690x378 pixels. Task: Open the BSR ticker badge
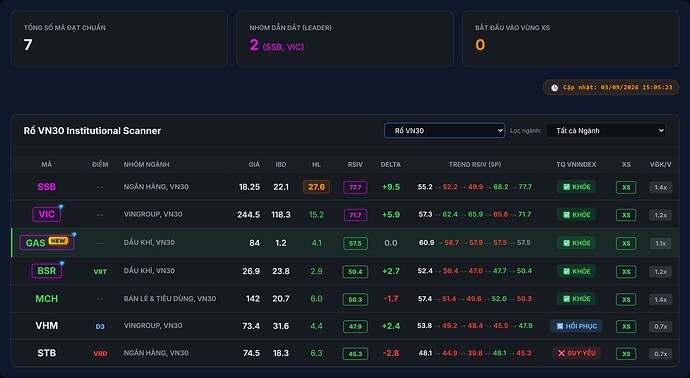click(x=47, y=271)
